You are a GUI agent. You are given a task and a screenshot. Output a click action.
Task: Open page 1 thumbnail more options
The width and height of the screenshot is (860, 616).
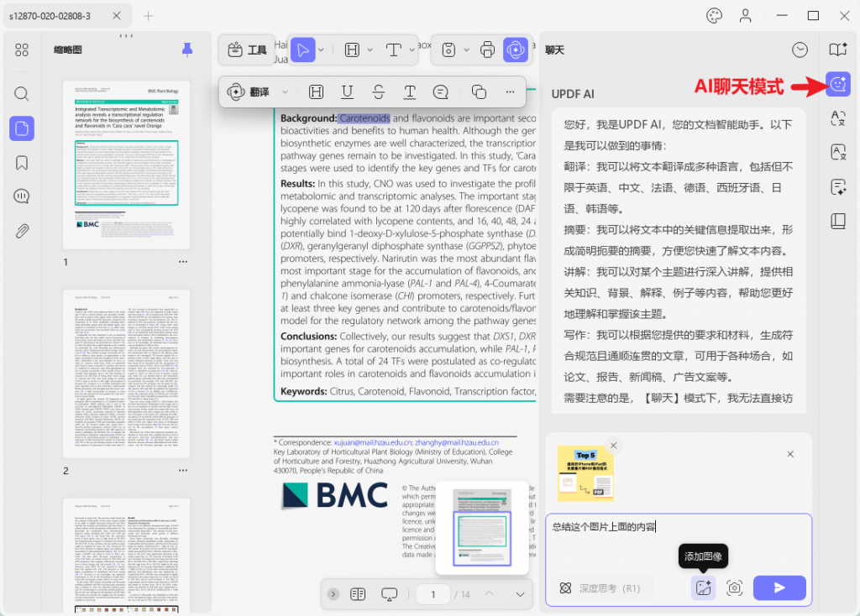[x=182, y=262]
